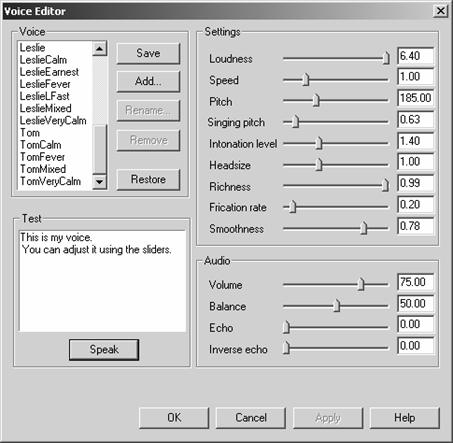Select TomFever from the voice list
The width and height of the screenshot is (453, 443).
pos(43,157)
